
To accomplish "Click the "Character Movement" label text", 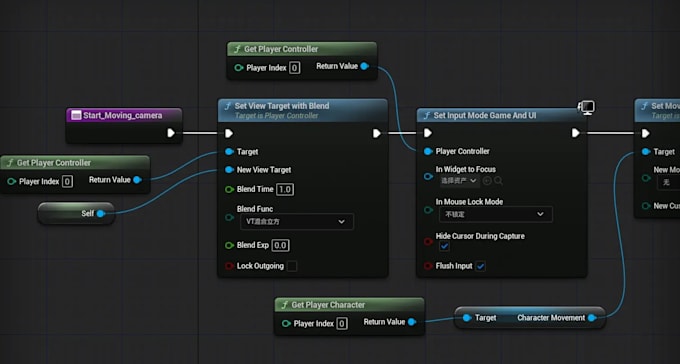I will (x=551, y=318).
